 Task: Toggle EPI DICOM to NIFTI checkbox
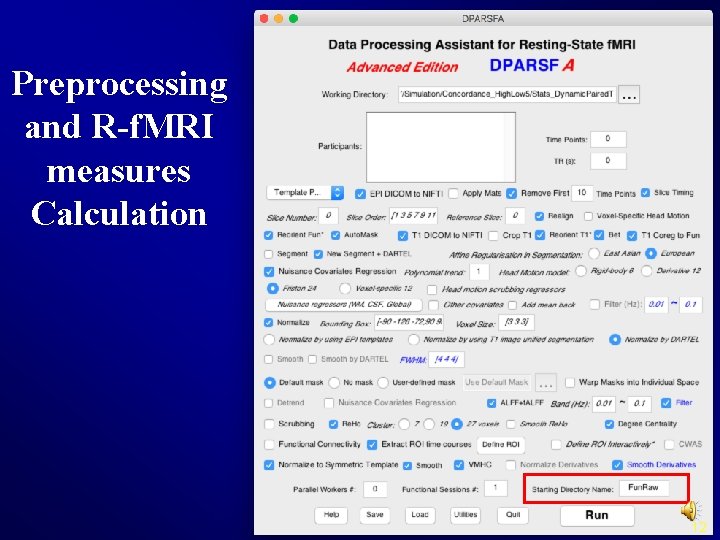[360, 194]
